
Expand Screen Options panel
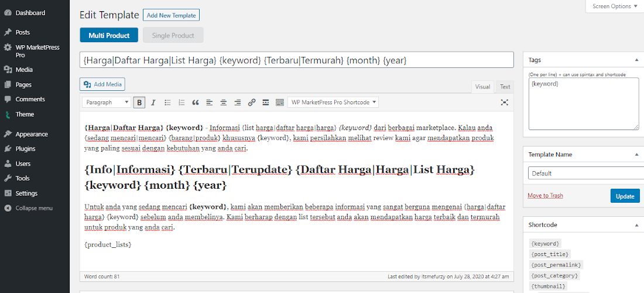point(614,6)
